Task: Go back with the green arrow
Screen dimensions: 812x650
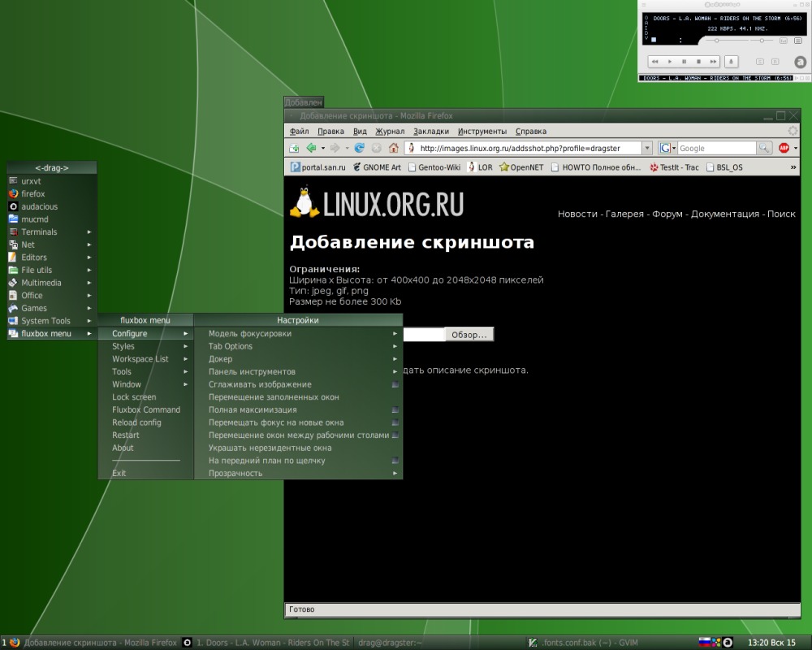Action: [x=311, y=148]
